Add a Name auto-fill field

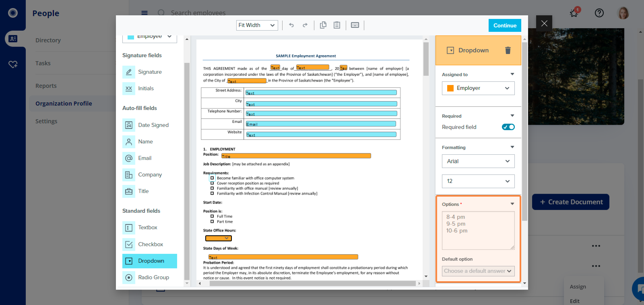[x=150, y=142]
